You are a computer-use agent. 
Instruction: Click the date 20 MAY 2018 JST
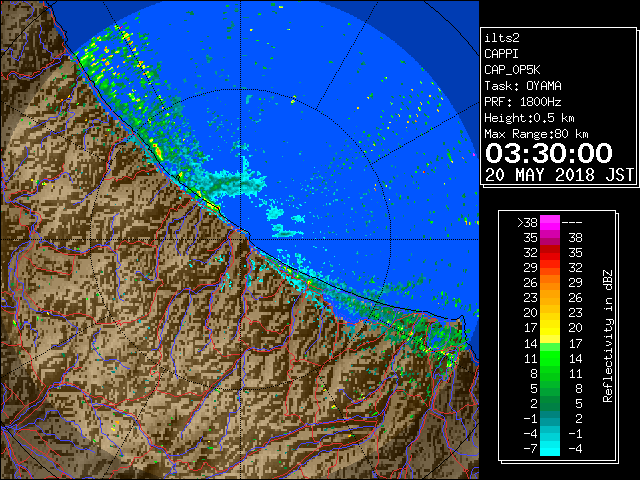point(559,175)
